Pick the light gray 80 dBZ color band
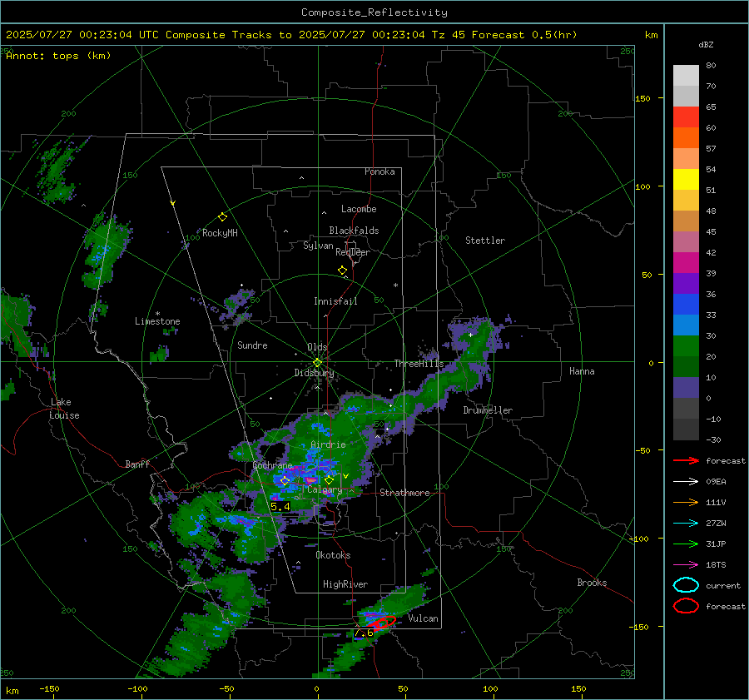749x700 pixels. [686, 75]
